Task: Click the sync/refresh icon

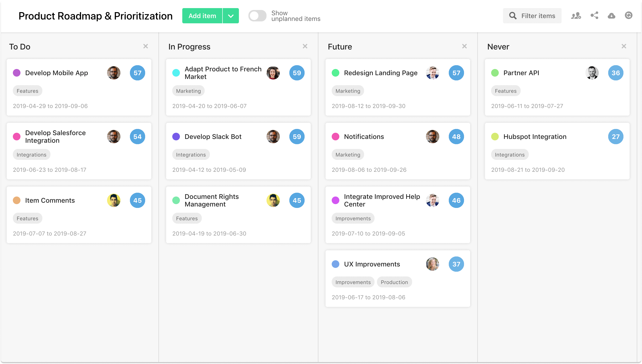Action: click(x=629, y=15)
